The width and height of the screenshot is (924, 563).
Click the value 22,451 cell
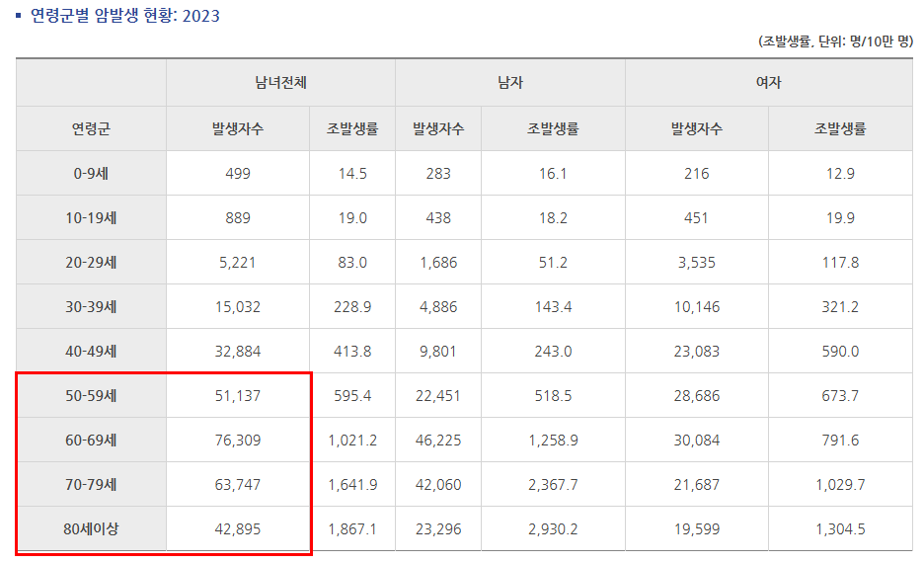[438, 395]
